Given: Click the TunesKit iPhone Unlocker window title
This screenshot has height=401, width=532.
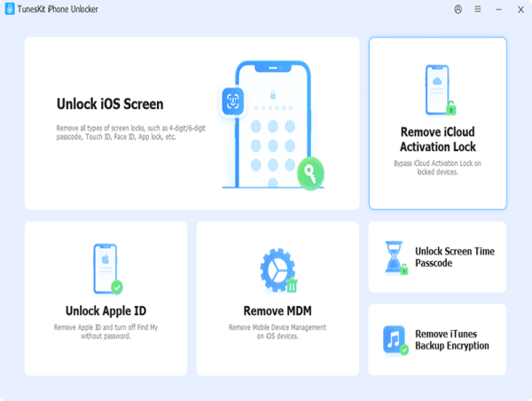Looking at the screenshot, I should click(58, 9).
